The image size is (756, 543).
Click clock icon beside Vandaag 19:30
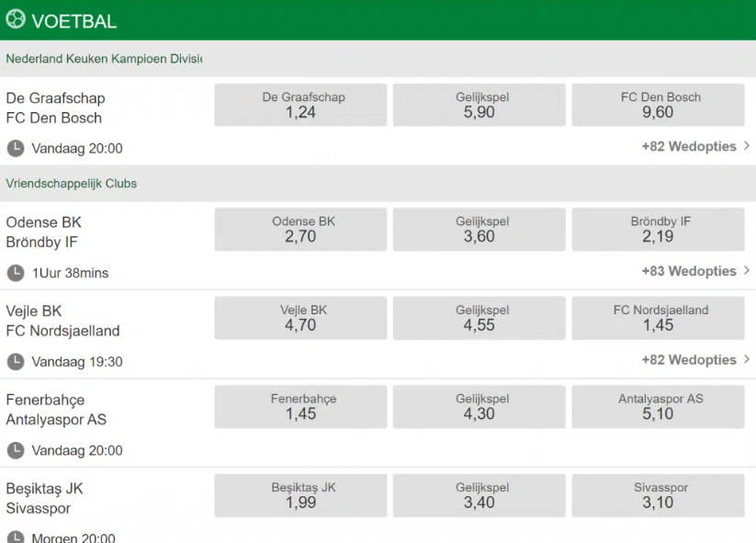click(x=16, y=361)
